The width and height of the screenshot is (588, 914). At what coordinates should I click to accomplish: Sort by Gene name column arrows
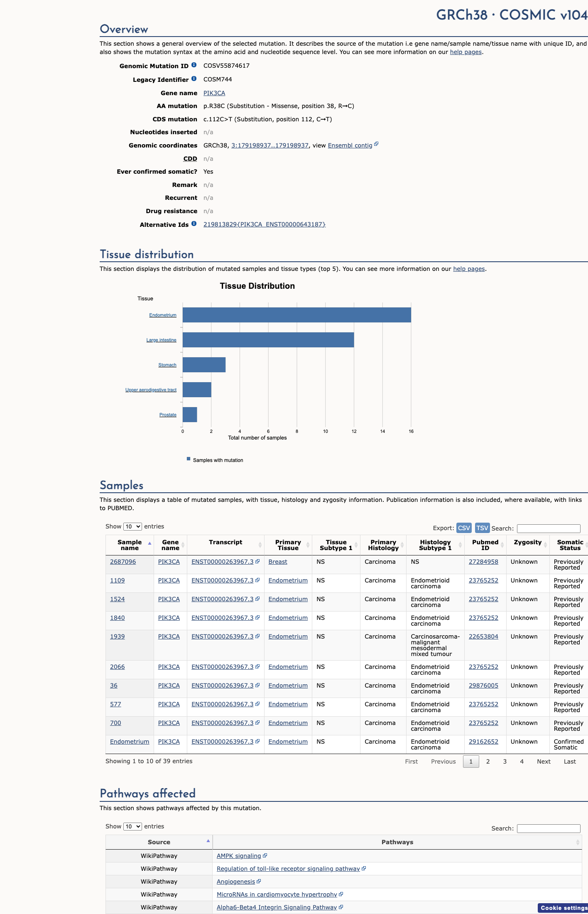coord(183,545)
